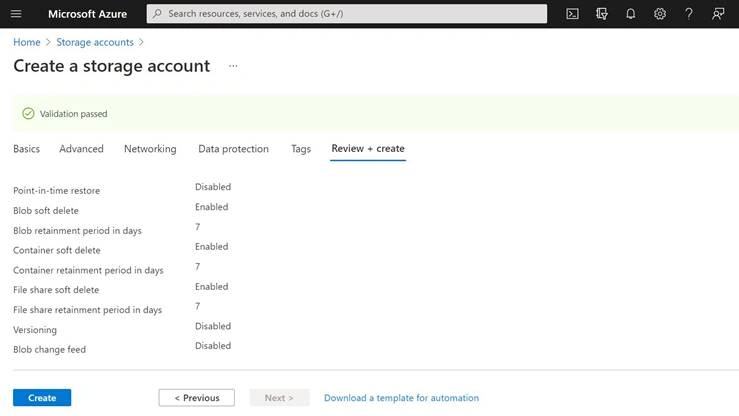Navigate to the Home breadcrumb
739x416 pixels.
click(x=27, y=42)
